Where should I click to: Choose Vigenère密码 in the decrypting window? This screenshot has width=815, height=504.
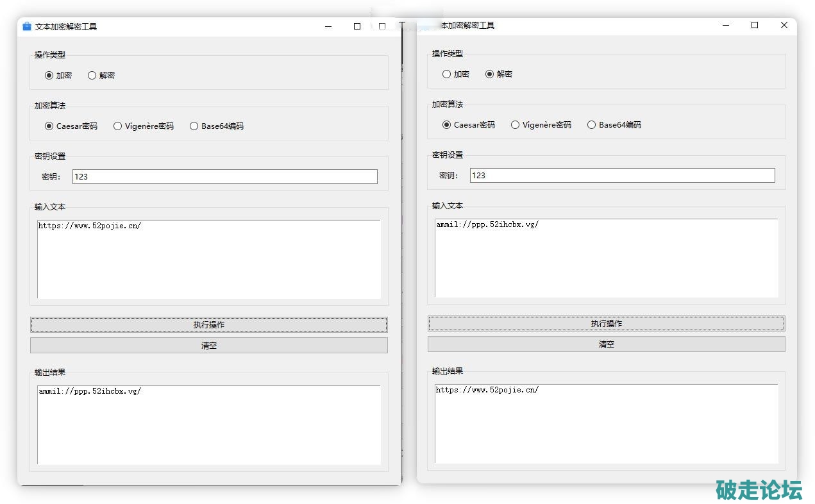click(516, 125)
